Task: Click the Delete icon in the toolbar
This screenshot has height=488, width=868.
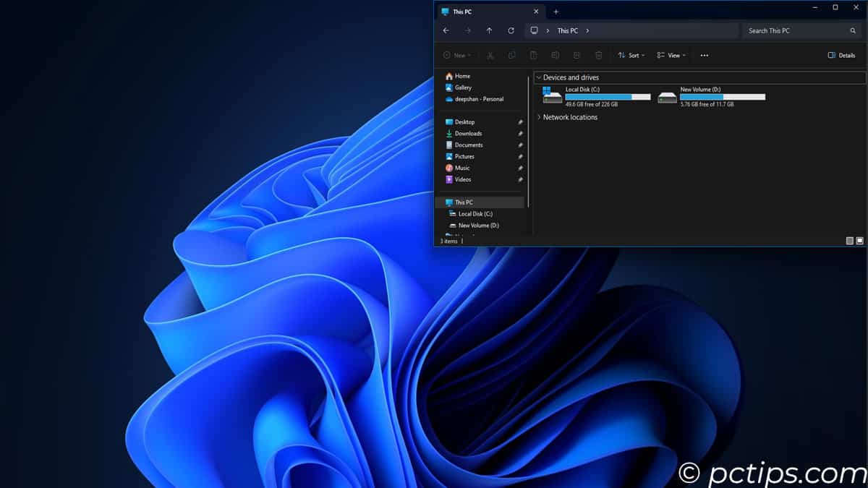Action: click(598, 55)
